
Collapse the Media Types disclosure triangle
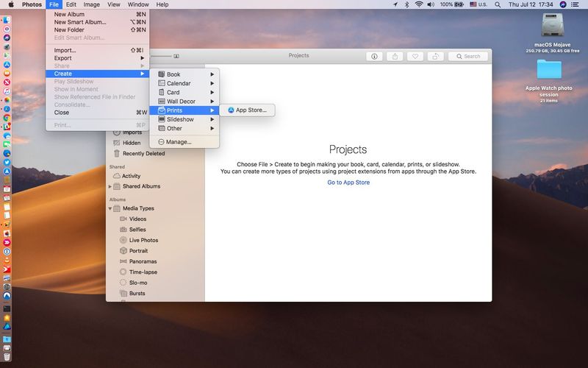click(110, 208)
